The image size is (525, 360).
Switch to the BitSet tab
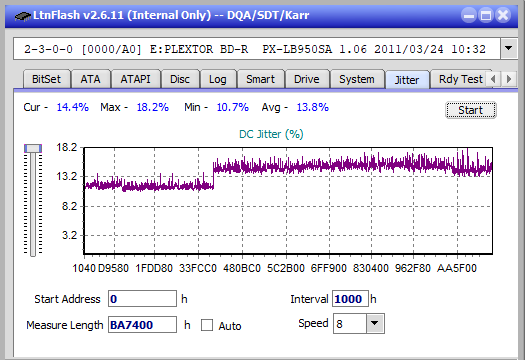pos(47,79)
